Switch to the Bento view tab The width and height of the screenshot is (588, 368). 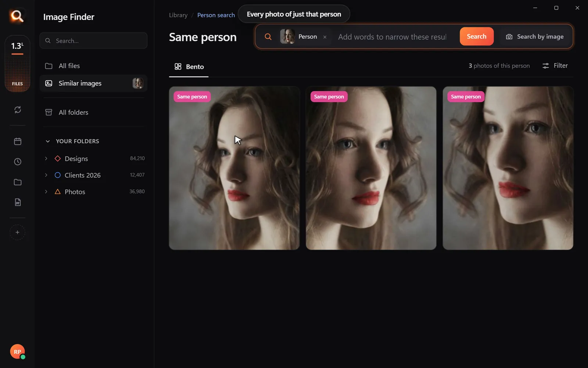pyautogui.click(x=189, y=67)
